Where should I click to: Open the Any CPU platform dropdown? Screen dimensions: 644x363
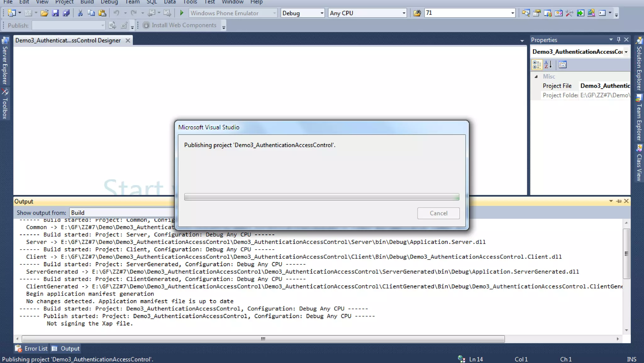[x=404, y=13]
